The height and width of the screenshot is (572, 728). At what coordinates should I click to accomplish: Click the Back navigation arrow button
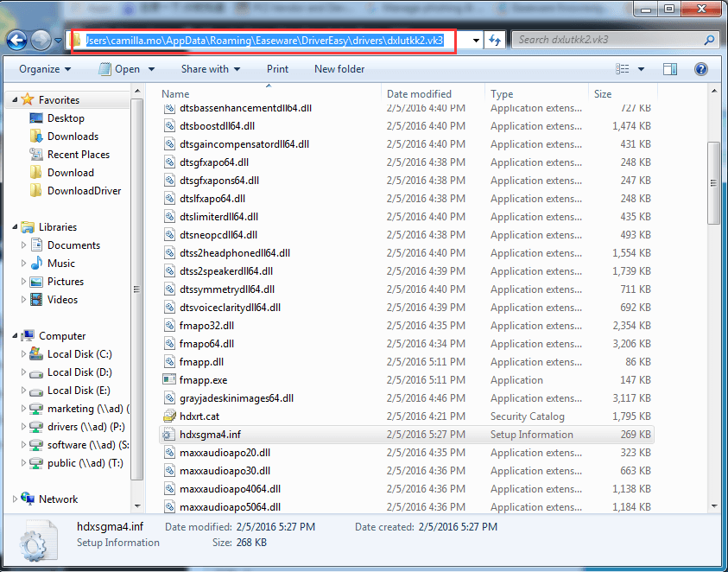click(16, 41)
